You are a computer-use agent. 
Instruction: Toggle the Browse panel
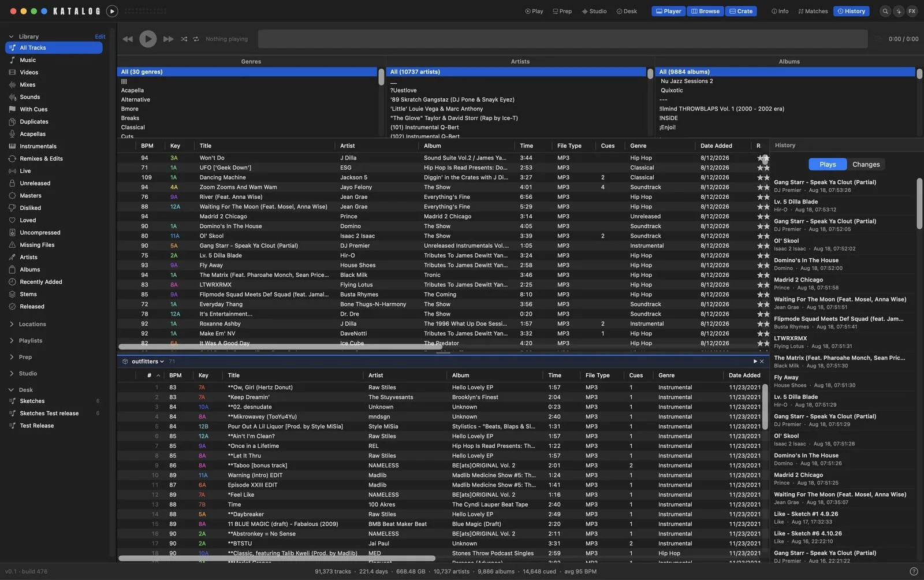tap(705, 11)
